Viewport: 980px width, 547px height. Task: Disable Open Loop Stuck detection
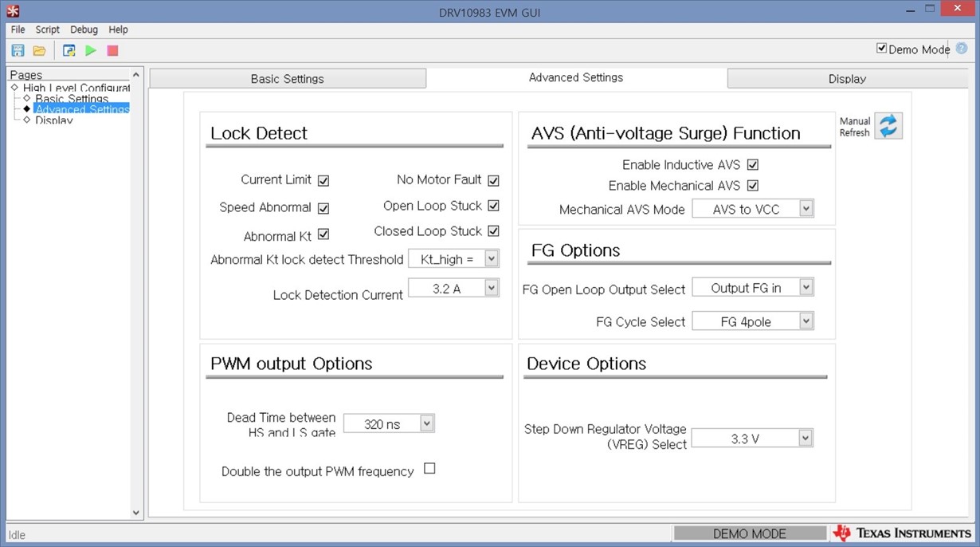493,206
